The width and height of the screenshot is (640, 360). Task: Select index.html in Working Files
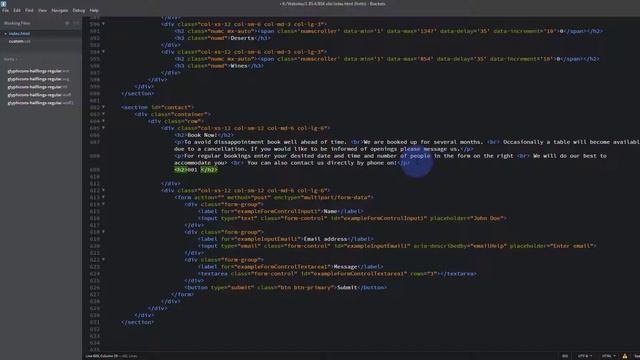(x=19, y=33)
